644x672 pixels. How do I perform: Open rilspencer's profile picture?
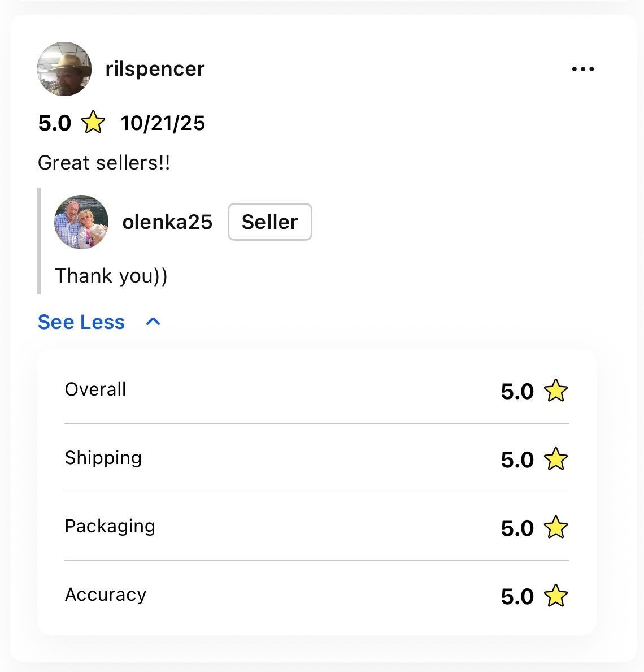click(64, 69)
